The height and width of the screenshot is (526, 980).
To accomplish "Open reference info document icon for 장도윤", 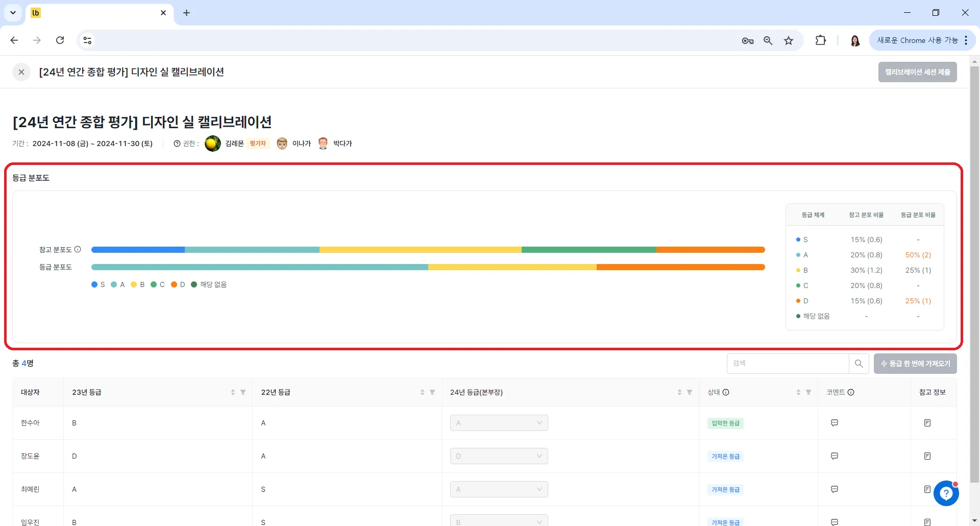I will click(927, 456).
